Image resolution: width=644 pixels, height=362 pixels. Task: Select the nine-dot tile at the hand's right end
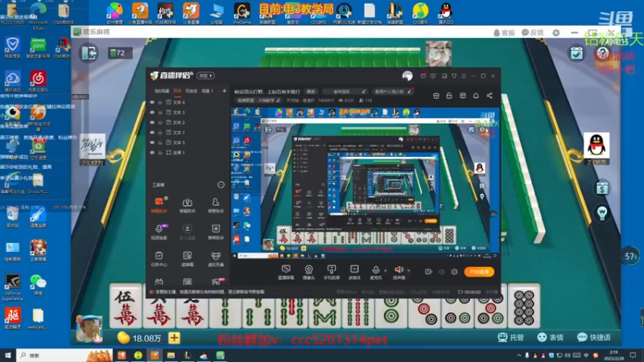click(x=524, y=306)
